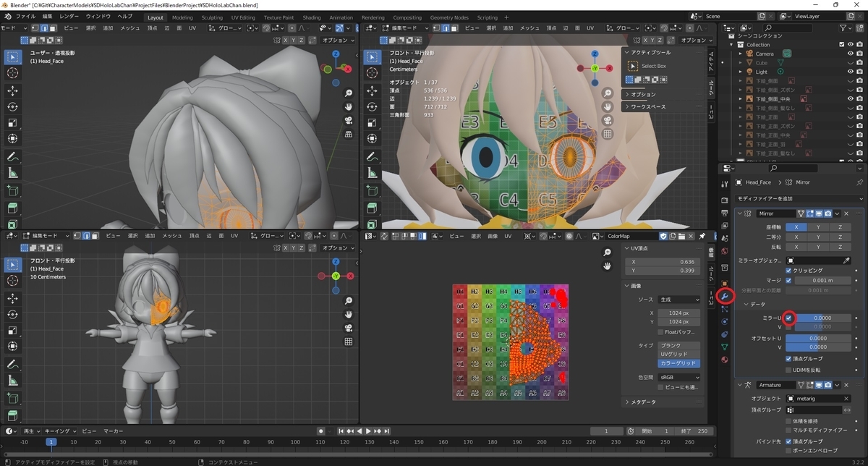
Task: Open the Tool properties tab icon
Action: (x=725, y=184)
